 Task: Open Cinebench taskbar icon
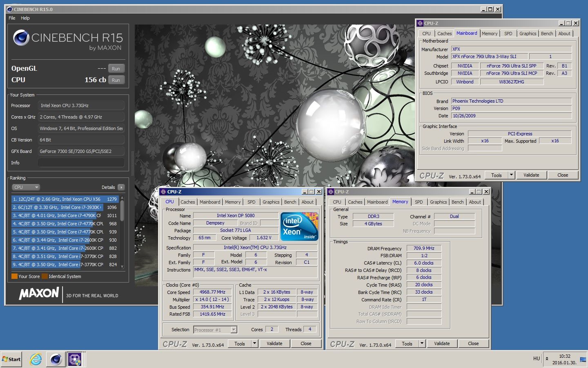click(56, 359)
